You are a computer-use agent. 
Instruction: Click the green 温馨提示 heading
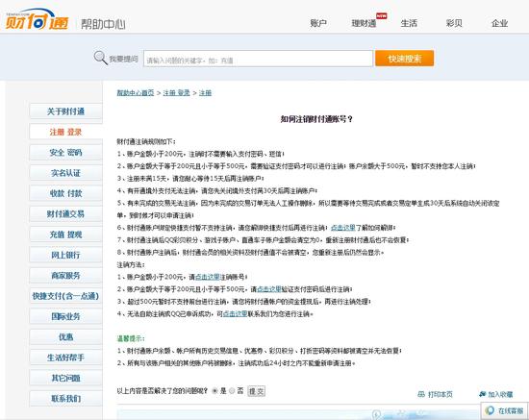(131, 338)
